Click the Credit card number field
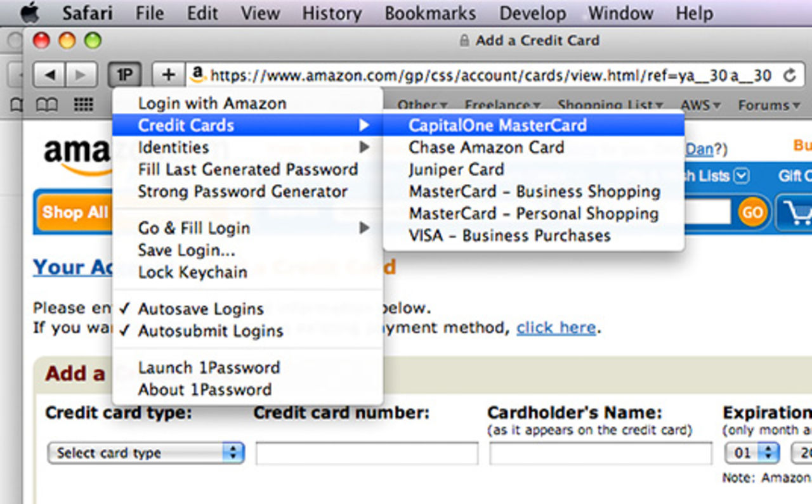The height and width of the screenshot is (504, 812). [x=367, y=453]
